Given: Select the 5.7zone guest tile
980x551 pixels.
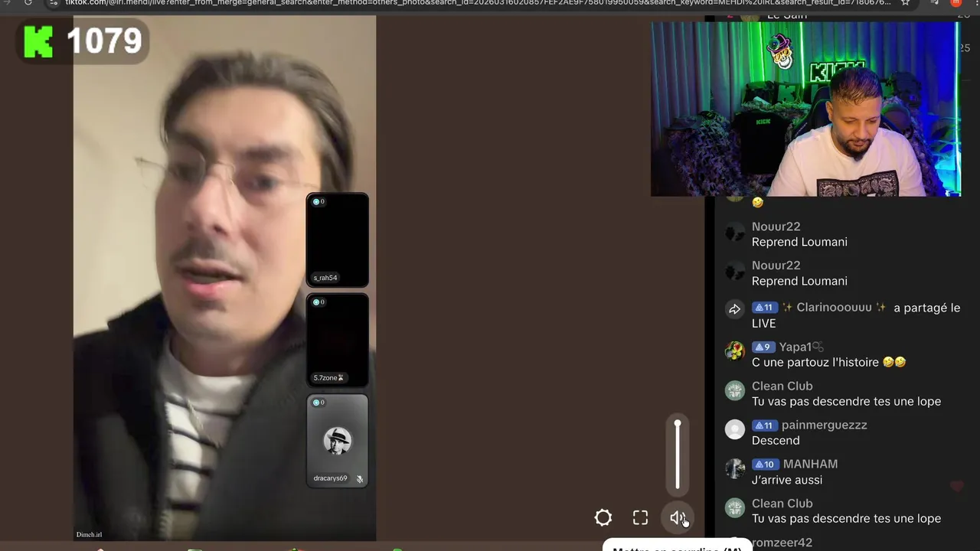Looking at the screenshot, I should point(338,341).
